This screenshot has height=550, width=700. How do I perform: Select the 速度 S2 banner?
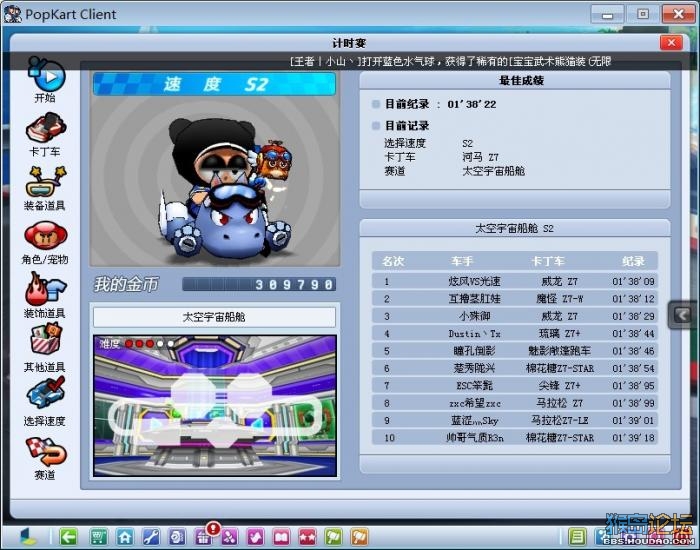point(214,84)
